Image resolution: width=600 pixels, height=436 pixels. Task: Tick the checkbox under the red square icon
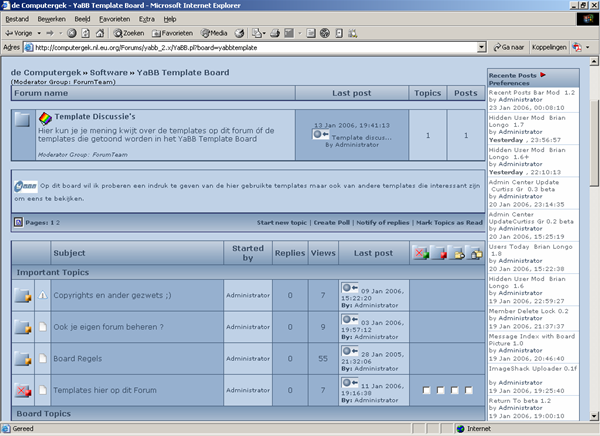click(x=440, y=390)
